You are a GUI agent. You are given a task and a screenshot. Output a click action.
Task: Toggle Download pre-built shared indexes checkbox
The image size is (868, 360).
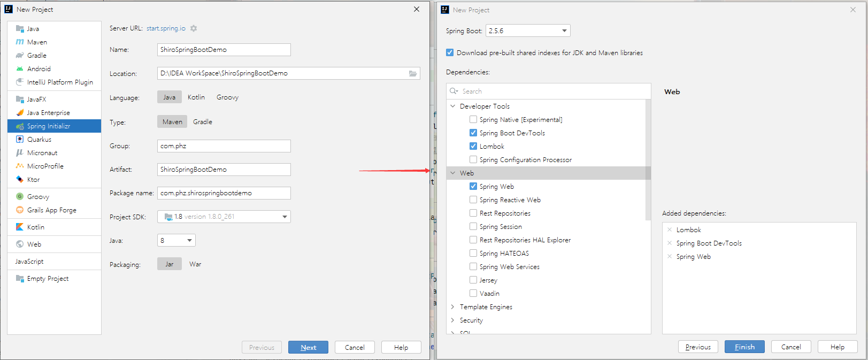point(450,53)
